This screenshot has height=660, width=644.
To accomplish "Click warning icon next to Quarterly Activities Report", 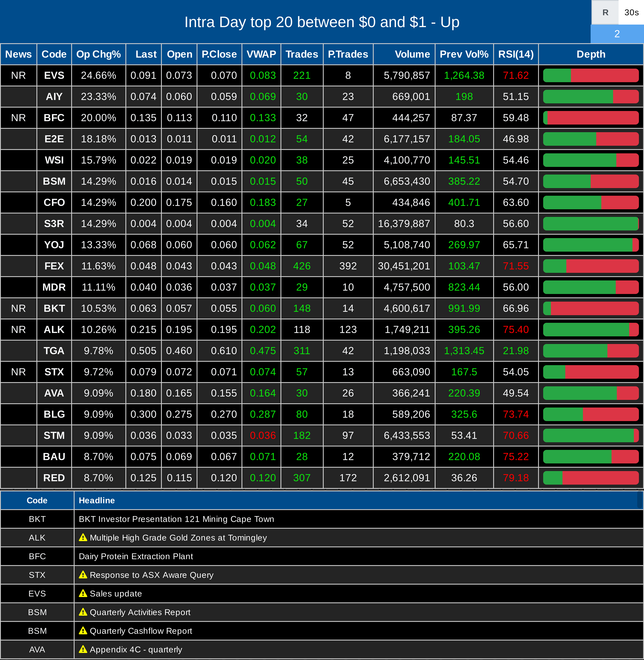I will tap(83, 612).
